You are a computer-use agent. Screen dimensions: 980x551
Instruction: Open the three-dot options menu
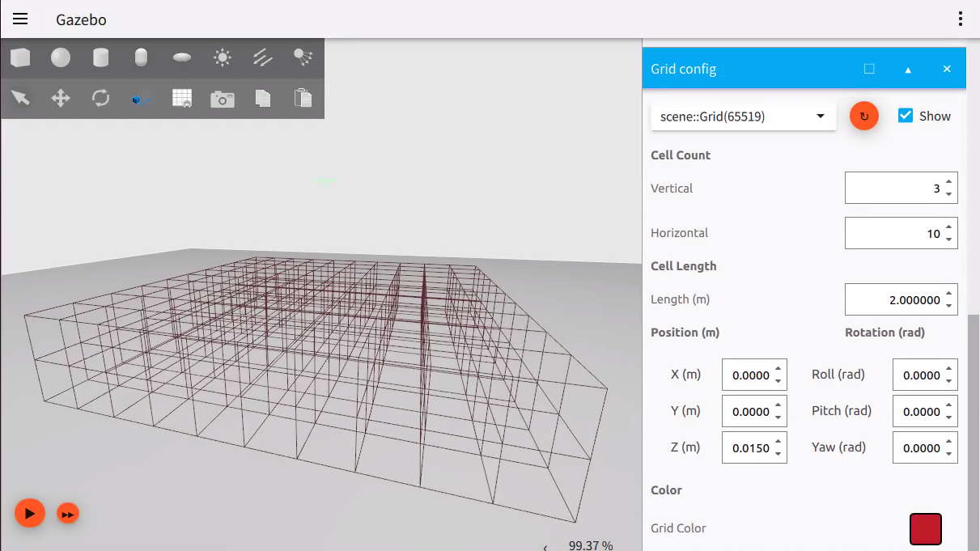(x=960, y=19)
